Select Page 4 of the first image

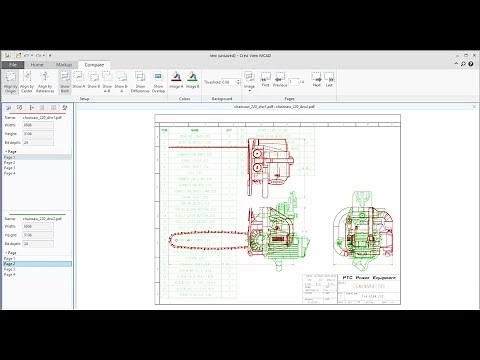[x=37, y=173]
